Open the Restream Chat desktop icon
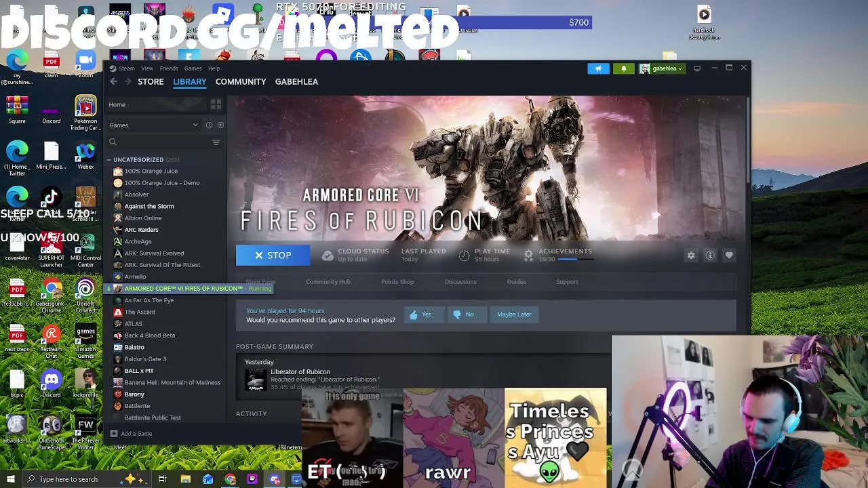 coord(52,341)
